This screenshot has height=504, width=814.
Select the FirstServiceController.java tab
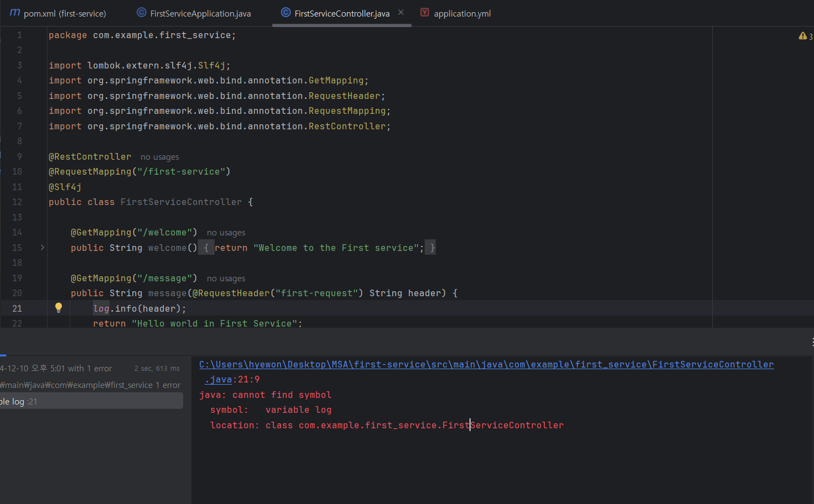(x=342, y=13)
